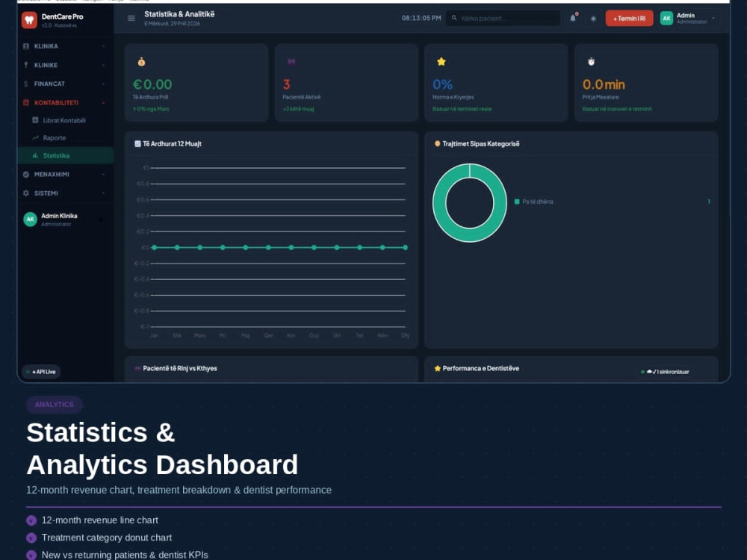Click the Performanca e Dentistëve star icon
This screenshot has height=560, width=747.
tap(437, 369)
